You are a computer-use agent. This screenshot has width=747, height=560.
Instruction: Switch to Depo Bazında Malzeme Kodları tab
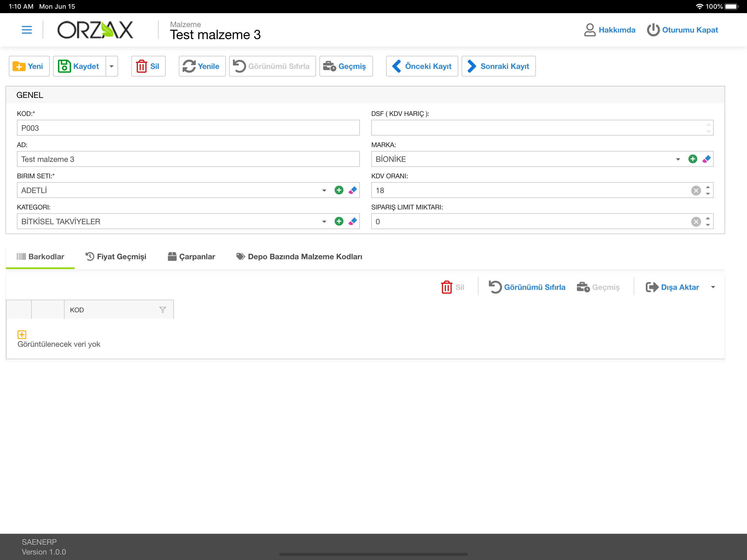pos(299,257)
